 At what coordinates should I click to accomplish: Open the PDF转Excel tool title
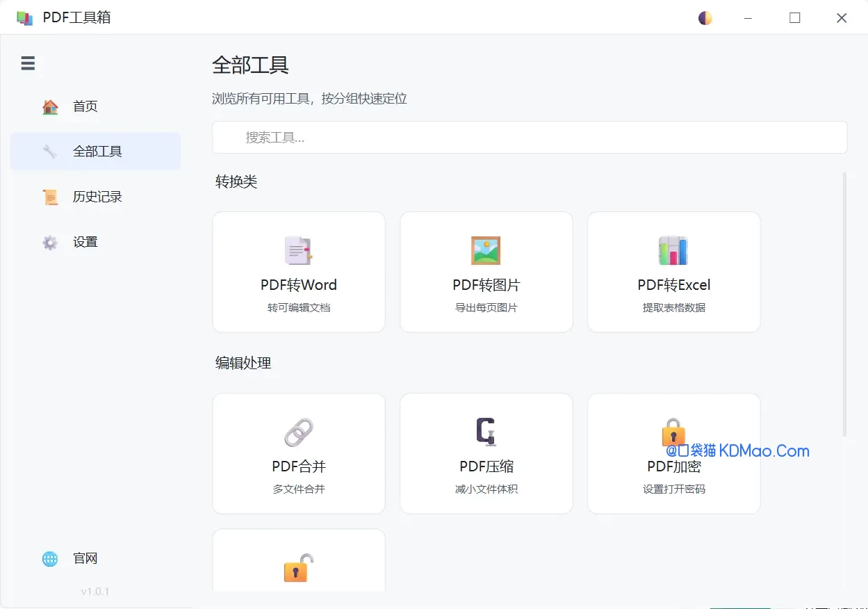(674, 285)
